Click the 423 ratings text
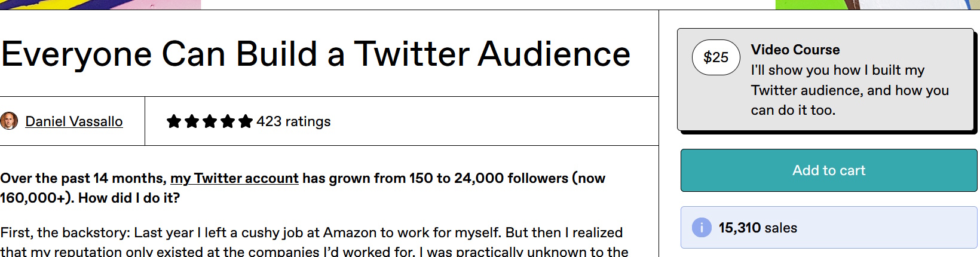Screen dimensions: 980x257 click(x=293, y=121)
